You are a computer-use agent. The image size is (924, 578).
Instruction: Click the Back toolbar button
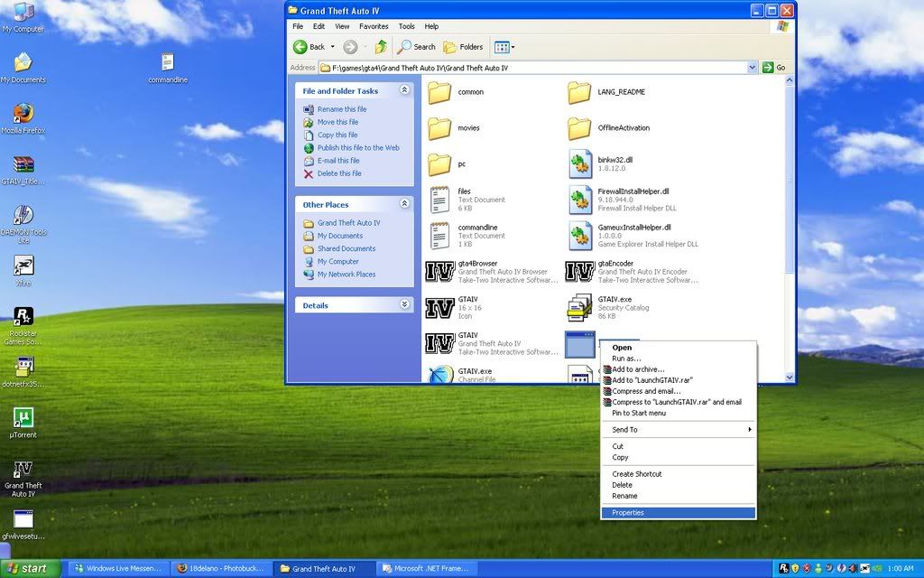point(310,47)
